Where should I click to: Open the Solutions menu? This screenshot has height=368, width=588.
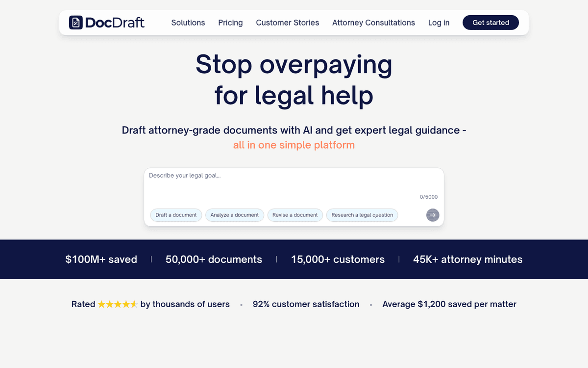point(188,23)
